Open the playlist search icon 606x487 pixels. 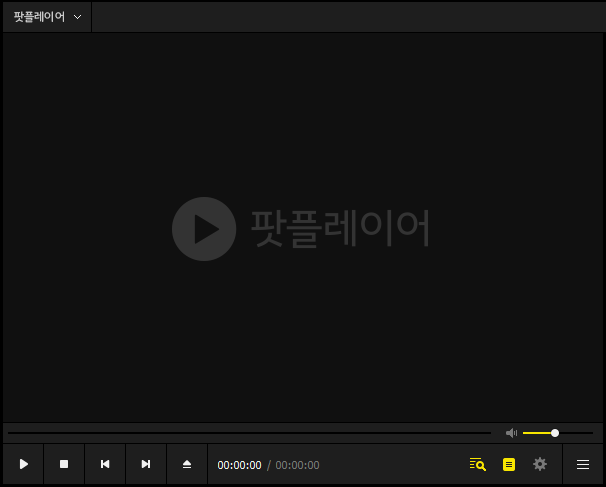(478, 464)
